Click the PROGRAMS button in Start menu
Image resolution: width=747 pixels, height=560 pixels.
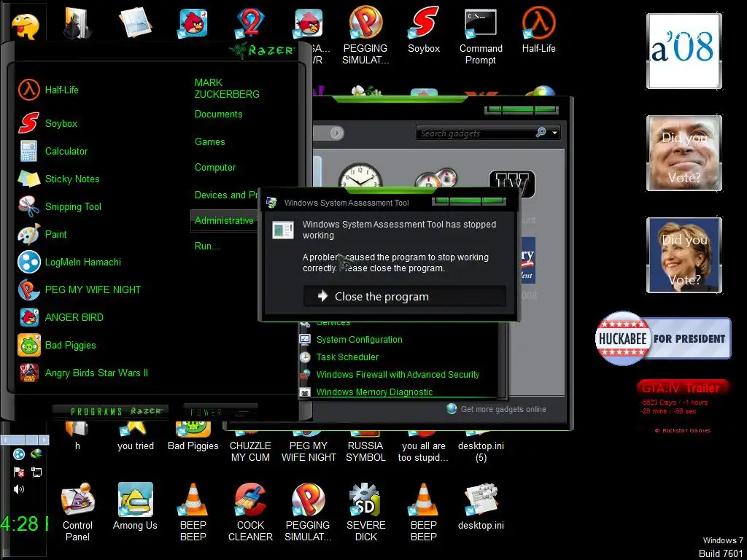[x=110, y=411]
